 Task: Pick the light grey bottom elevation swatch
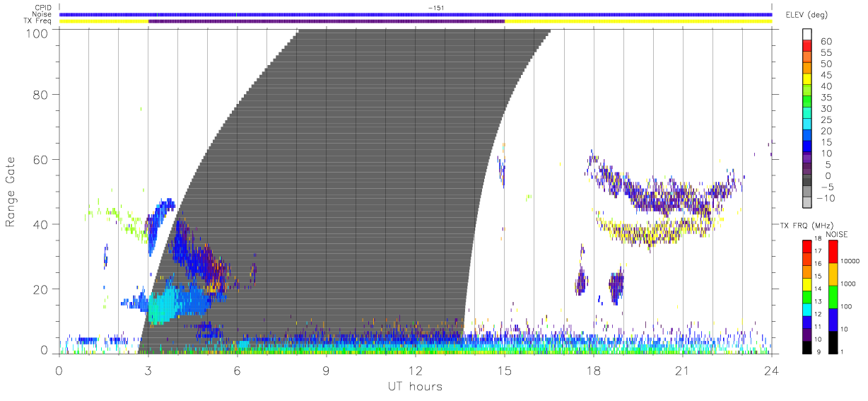pos(808,203)
